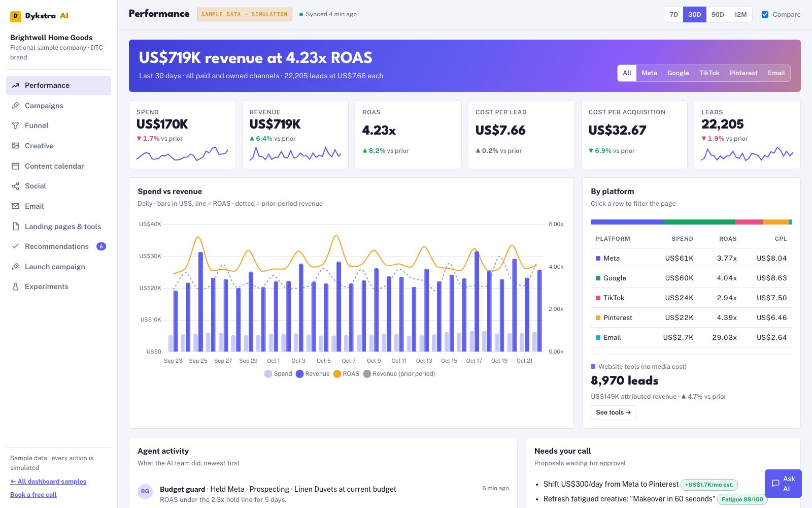Open the Ask AI chat button
Image resolution: width=812 pixels, height=508 pixels.
tap(783, 484)
